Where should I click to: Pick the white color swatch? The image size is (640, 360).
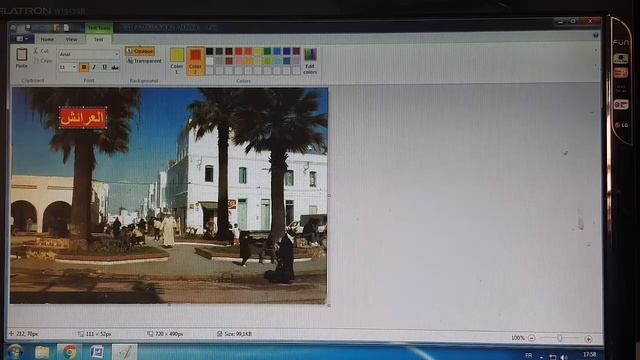pos(209,61)
